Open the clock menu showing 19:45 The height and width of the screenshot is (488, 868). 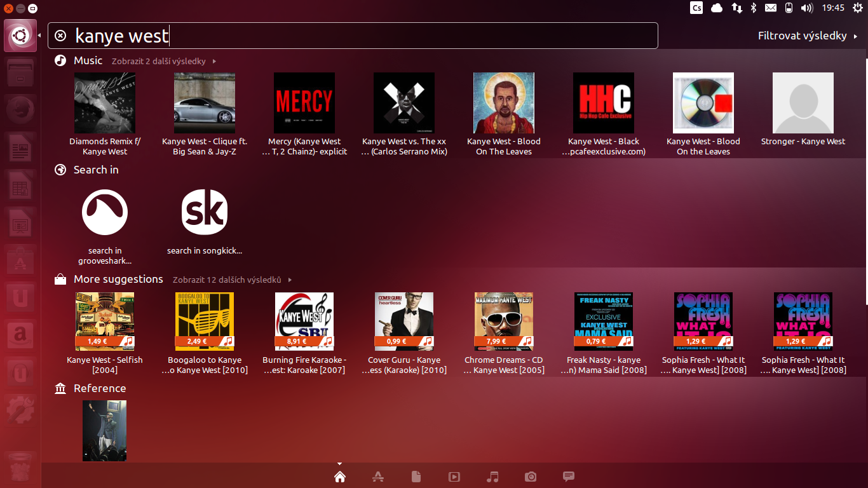coord(832,8)
